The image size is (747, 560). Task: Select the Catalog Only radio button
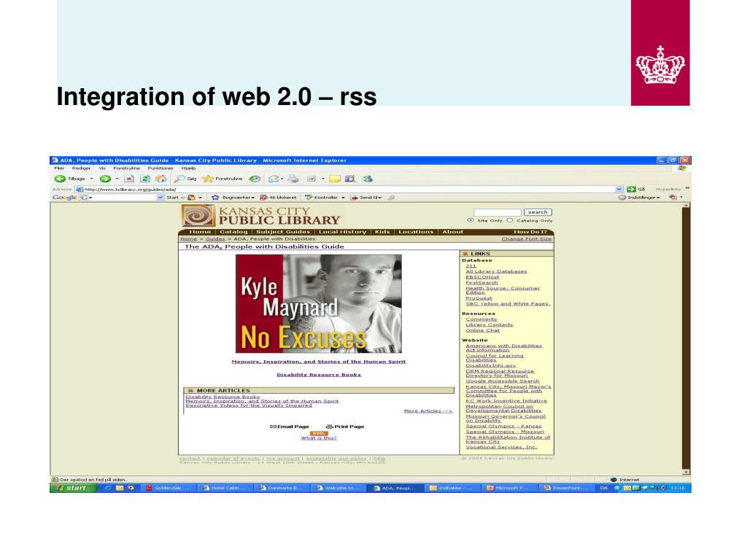click(510, 220)
